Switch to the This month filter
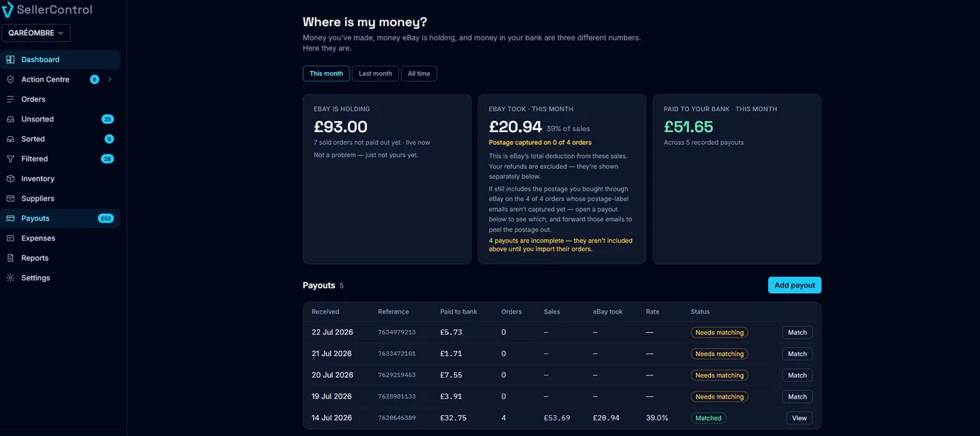 (326, 74)
